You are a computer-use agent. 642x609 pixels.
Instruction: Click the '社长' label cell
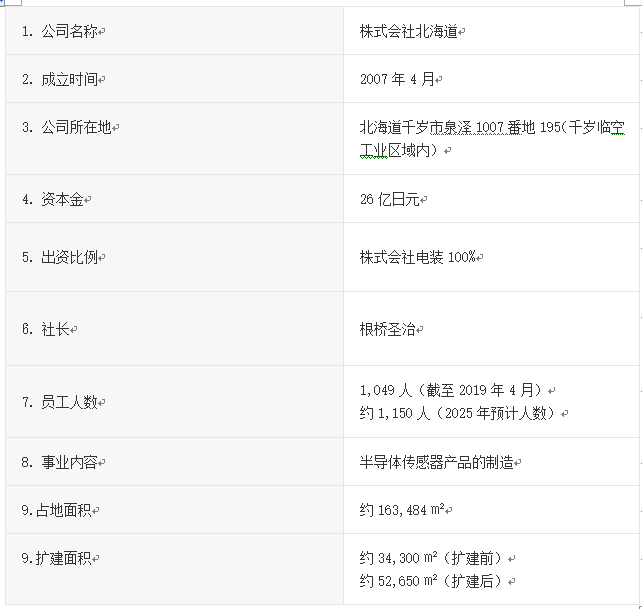[x=50, y=329]
